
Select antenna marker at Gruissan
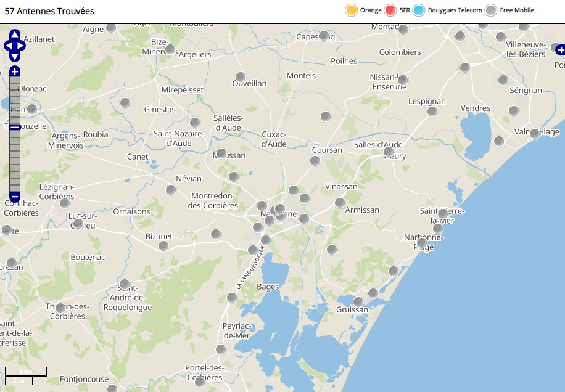coord(358,301)
